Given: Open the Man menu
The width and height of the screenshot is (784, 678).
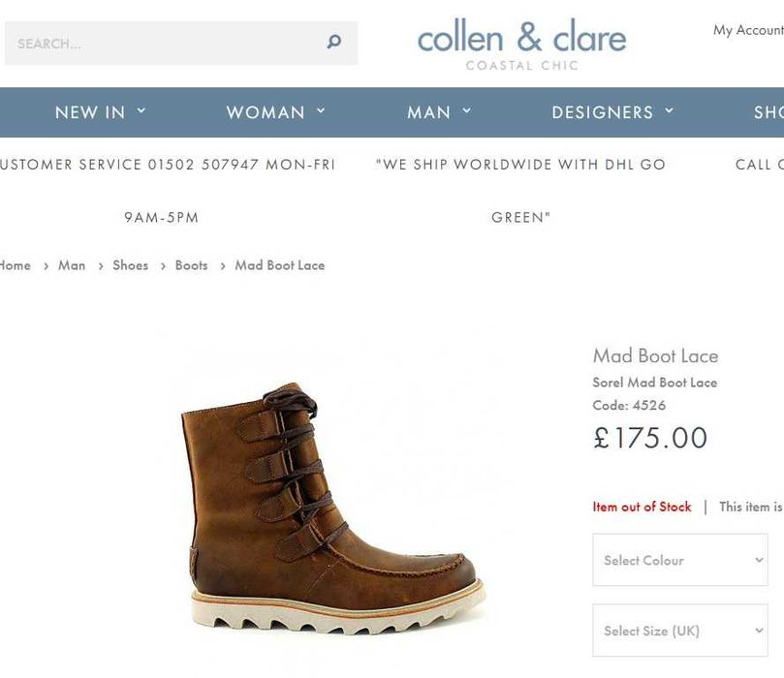Looking at the screenshot, I should (428, 112).
